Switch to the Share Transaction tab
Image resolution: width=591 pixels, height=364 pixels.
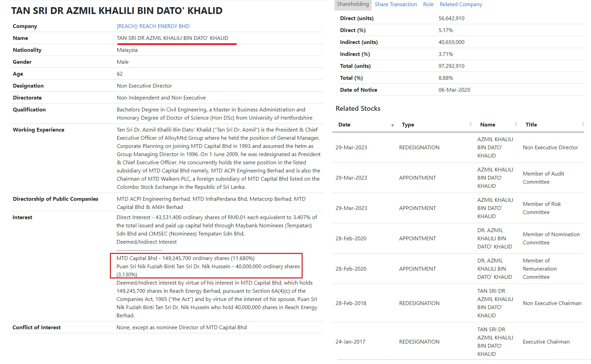(395, 4)
